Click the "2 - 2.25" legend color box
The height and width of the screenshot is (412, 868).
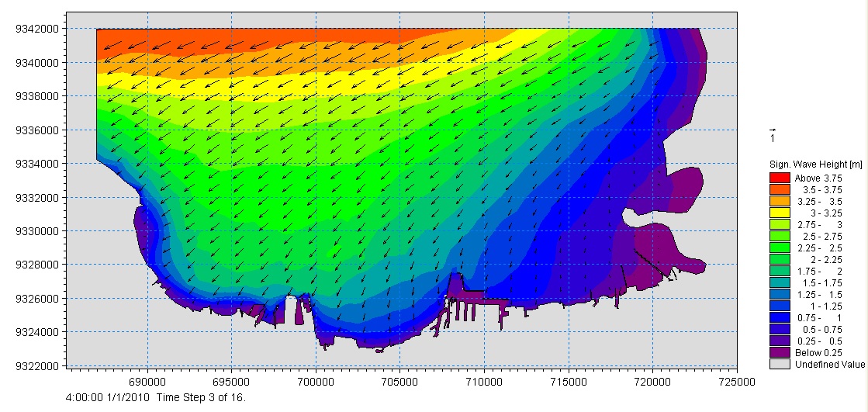coord(776,258)
